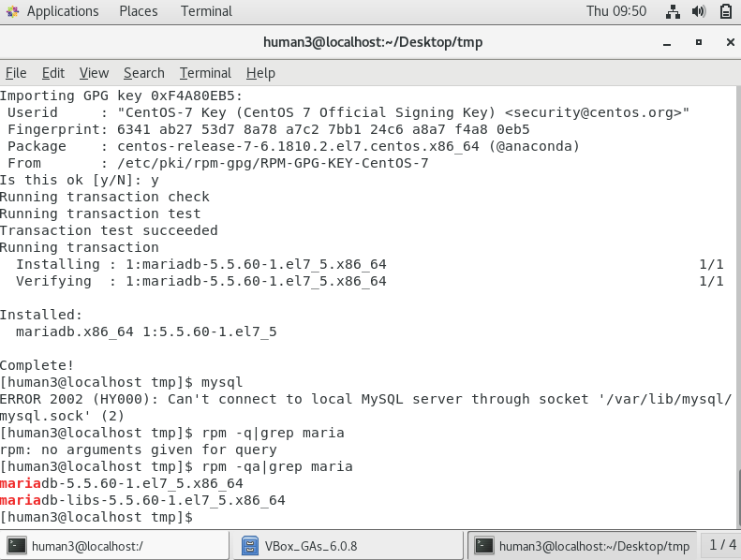The width and height of the screenshot is (741, 560).
Task: Open the Help menu
Action: coord(260,73)
